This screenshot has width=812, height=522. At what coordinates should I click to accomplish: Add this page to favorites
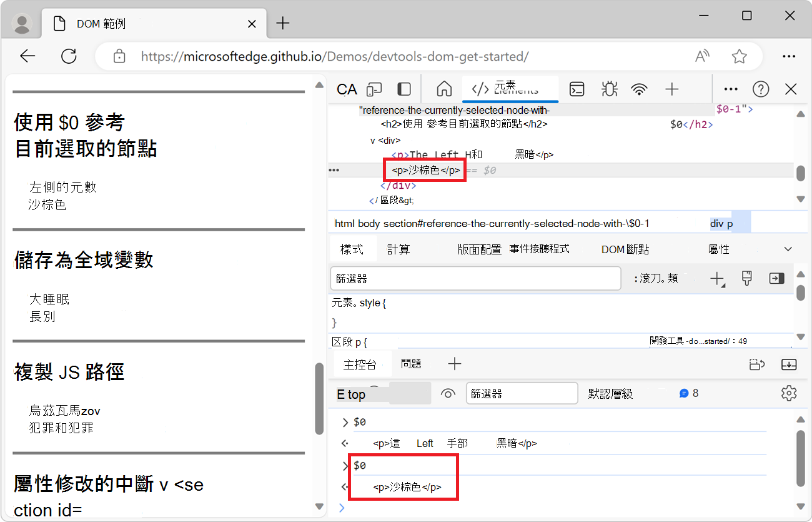pos(740,56)
